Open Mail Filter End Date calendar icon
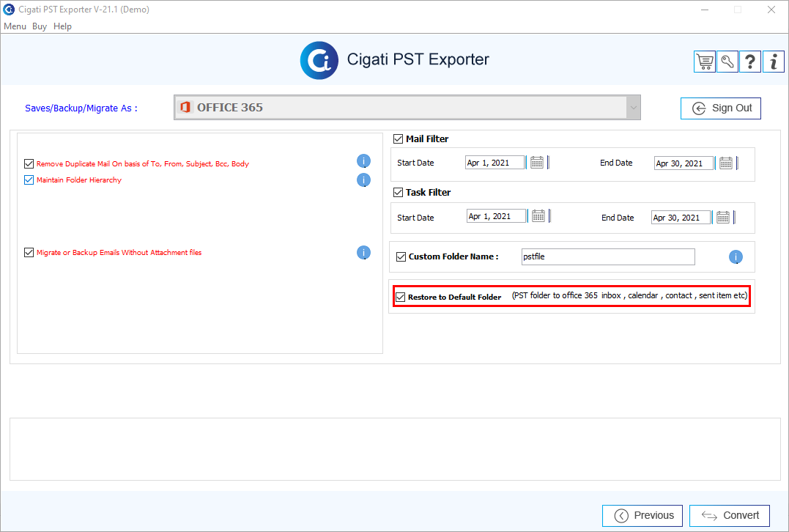The height and width of the screenshot is (532, 789). [725, 163]
